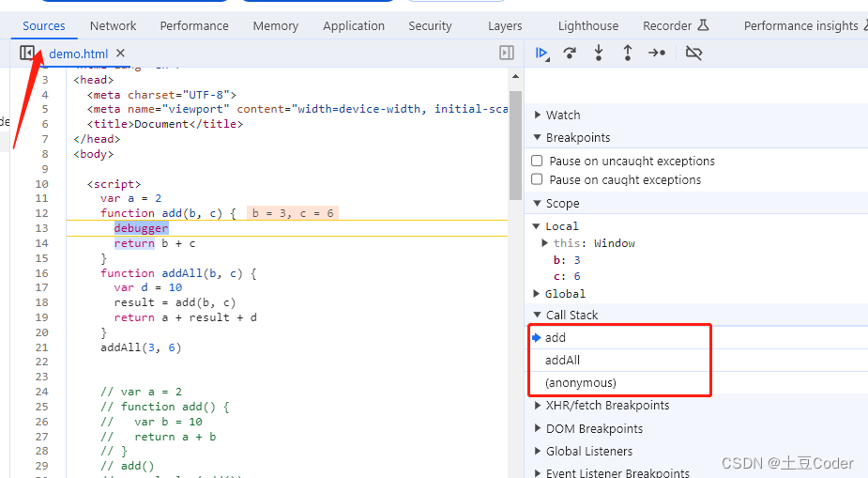
Task: Click the result = add(b, c) line
Action: [175, 302]
